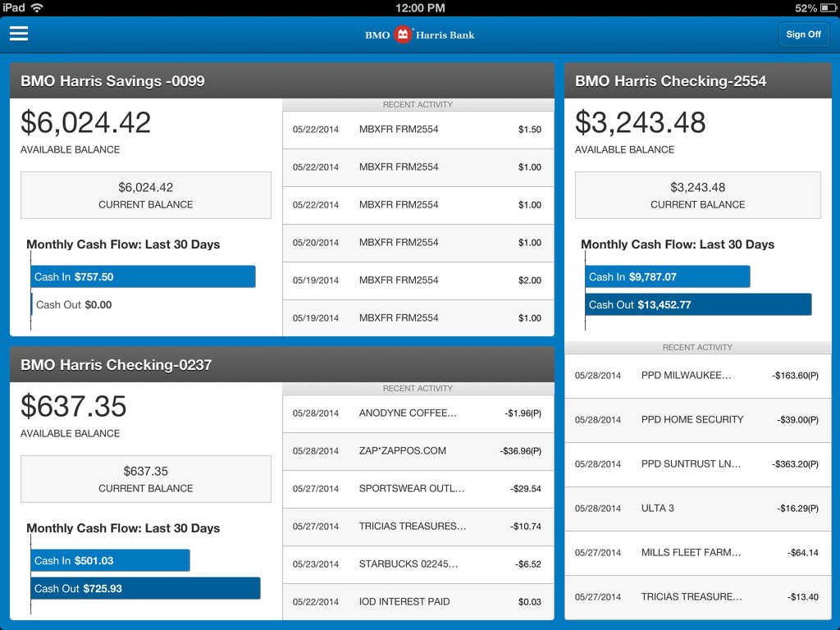Open the TRICIAS TREASURES -$10.74 transaction
Image resolution: width=840 pixels, height=630 pixels.
click(418, 527)
